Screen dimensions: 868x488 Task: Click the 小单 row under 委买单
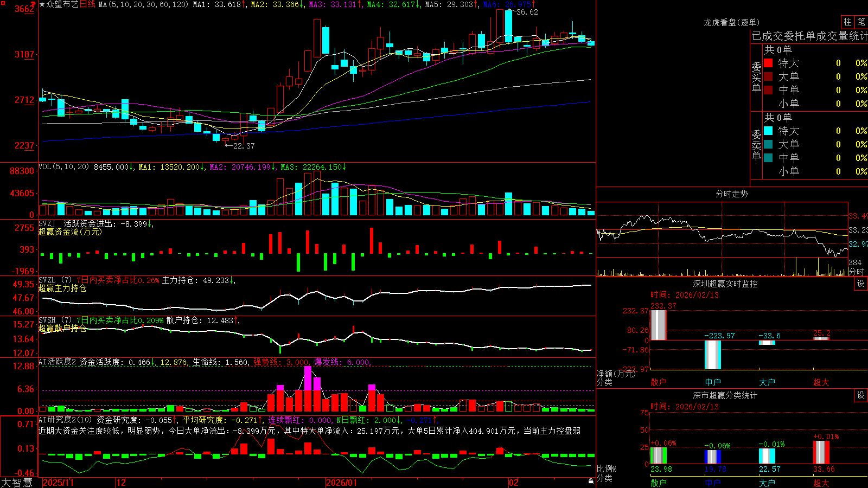[816, 104]
